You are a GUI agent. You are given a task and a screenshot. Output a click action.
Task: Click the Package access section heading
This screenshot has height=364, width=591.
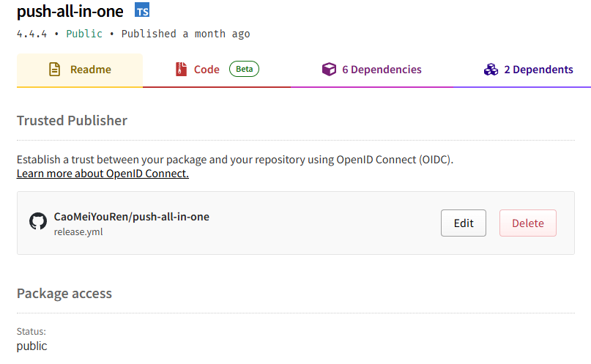(64, 294)
